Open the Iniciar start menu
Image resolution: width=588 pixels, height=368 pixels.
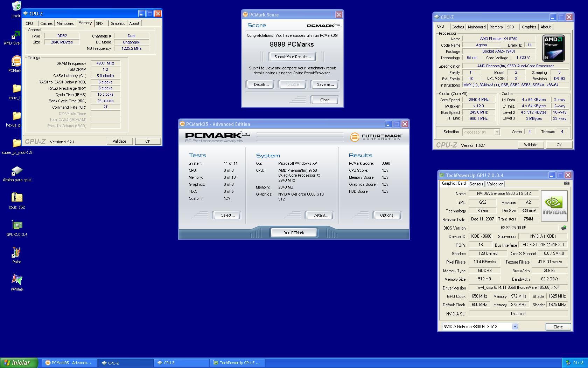coord(19,363)
